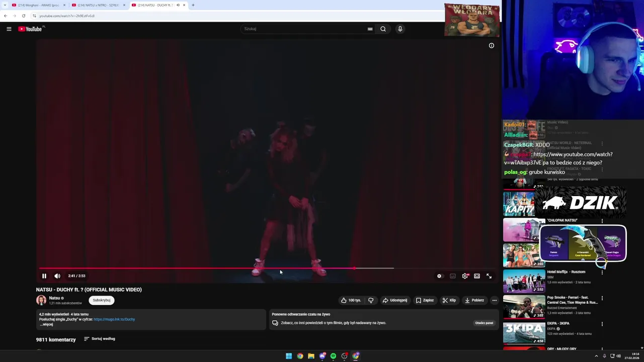Open player settings gear
Viewport: 644px width, 362px height.
[465, 276]
